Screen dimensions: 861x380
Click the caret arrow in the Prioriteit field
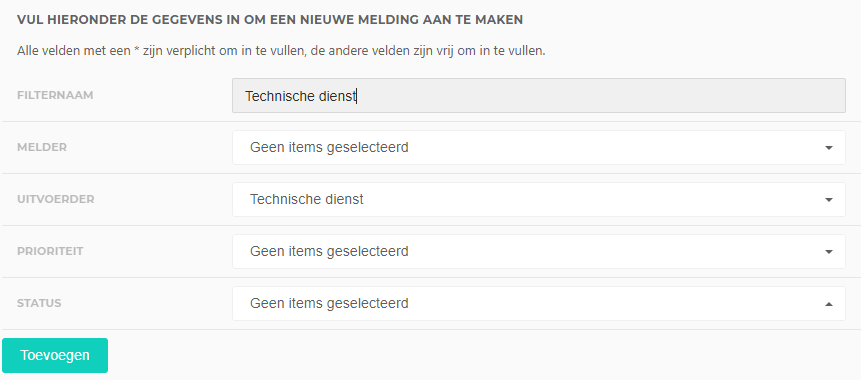coord(829,252)
